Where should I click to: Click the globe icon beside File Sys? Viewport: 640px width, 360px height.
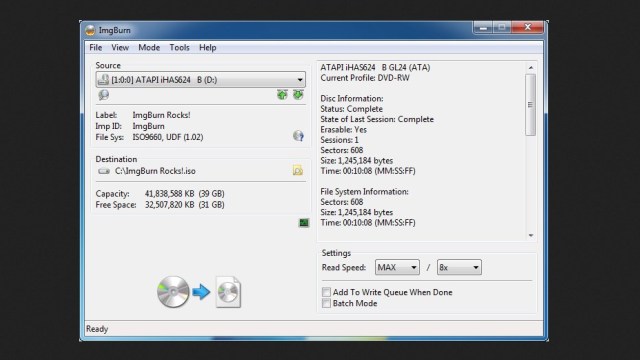click(298, 136)
